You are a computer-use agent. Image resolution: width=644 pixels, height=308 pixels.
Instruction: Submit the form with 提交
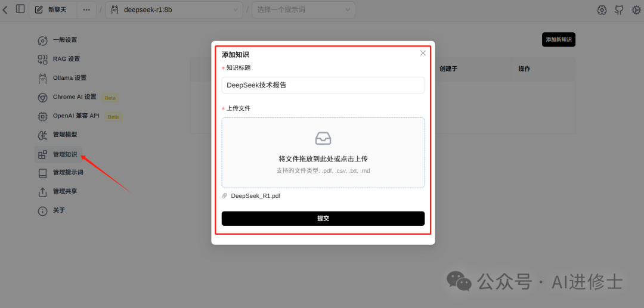pyautogui.click(x=323, y=219)
